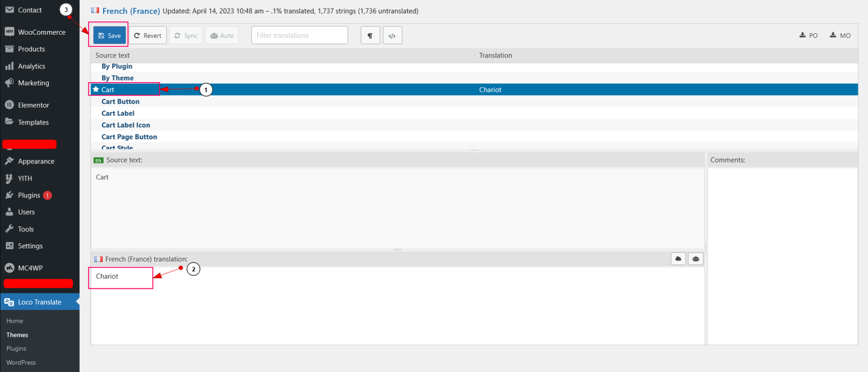
Task: Open the Analytics sidebar menu
Action: click(x=31, y=66)
